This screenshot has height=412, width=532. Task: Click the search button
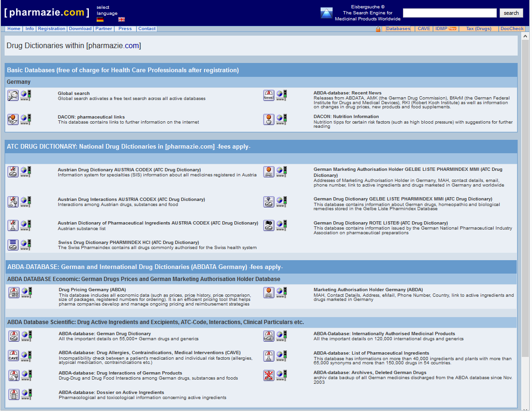[511, 13]
